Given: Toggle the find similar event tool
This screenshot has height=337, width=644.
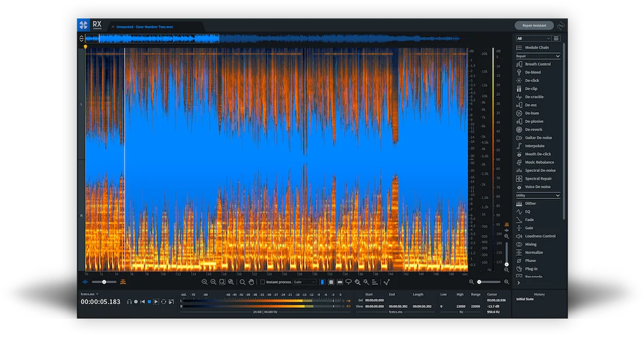Looking at the screenshot, I should point(387,282).
